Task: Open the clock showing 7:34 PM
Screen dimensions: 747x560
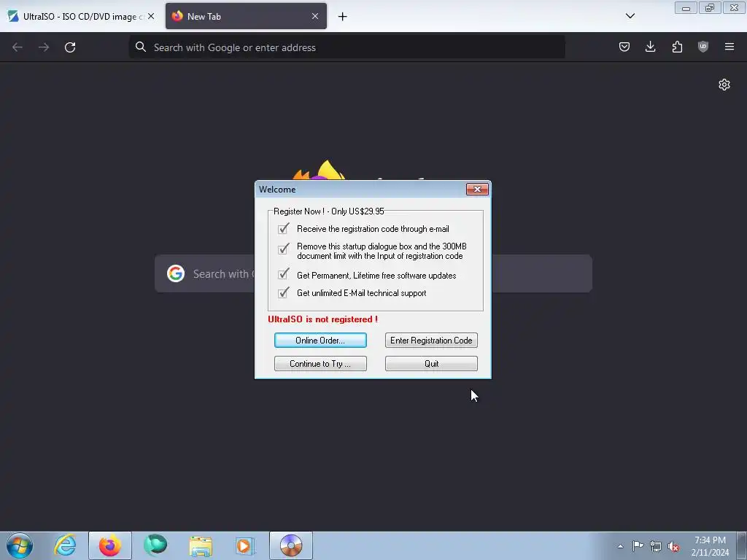Action: (710, 545)
